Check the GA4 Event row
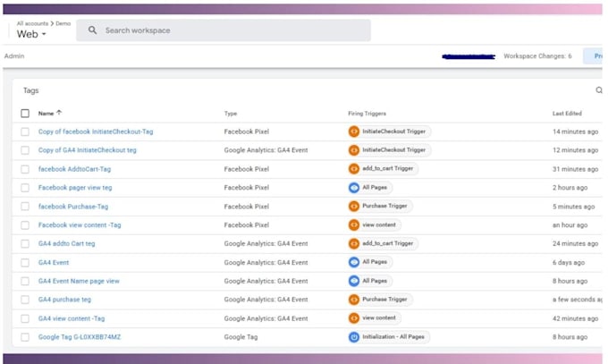Screen dimensions: 608x364 pos(25,263)
